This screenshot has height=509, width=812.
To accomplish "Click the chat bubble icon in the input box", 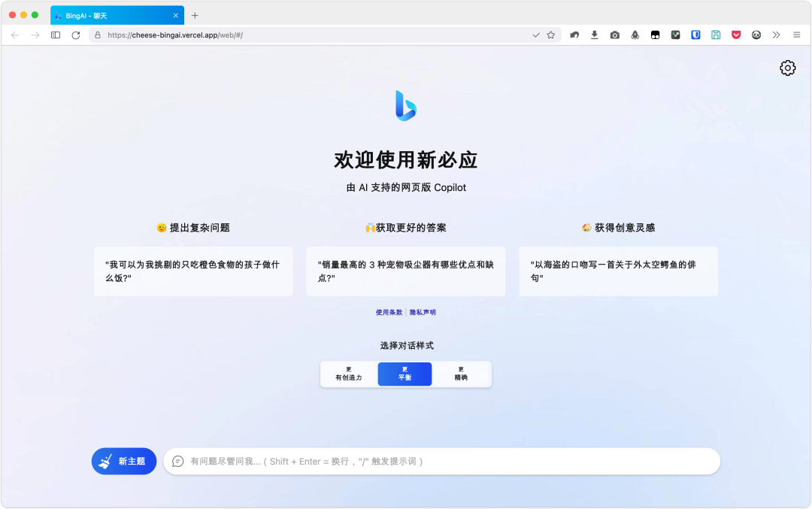I will point(177,462).
